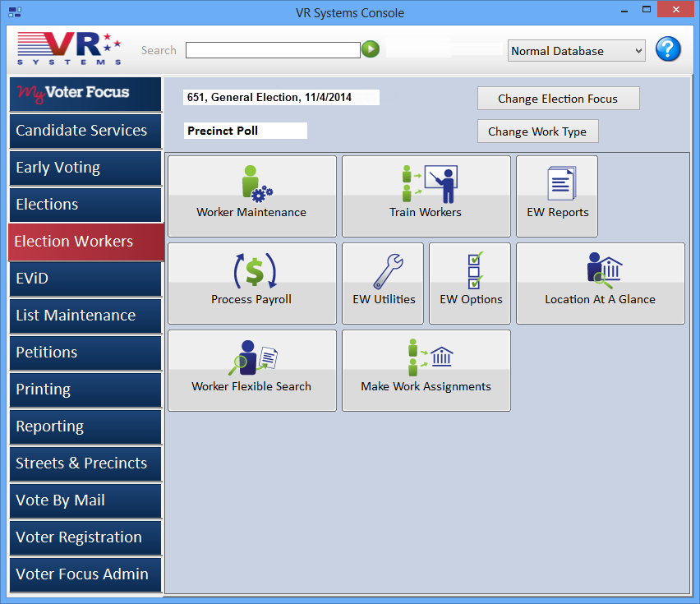
Task: Open Worker Maintenance tile icon
Action: click(256, 183)
